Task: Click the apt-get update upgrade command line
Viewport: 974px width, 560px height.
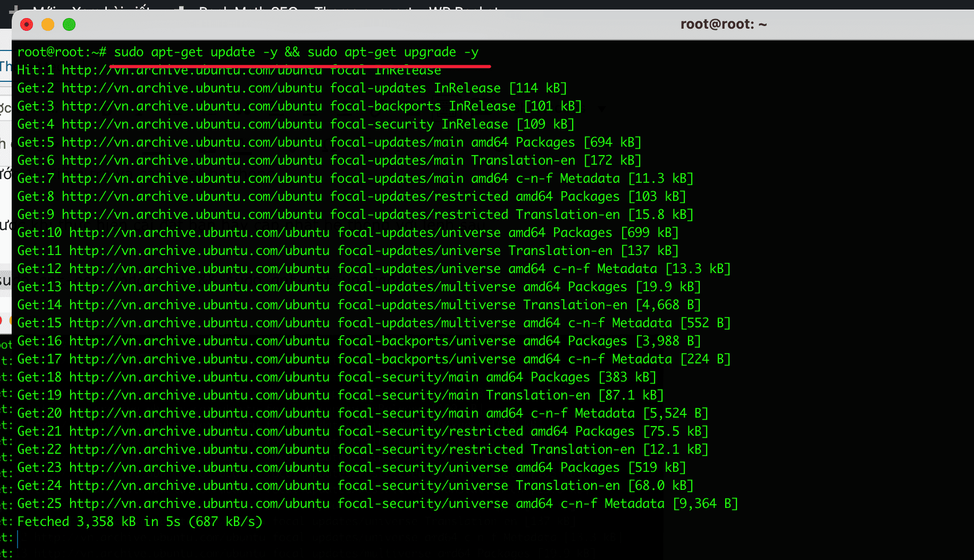Action: click(248, 52)
